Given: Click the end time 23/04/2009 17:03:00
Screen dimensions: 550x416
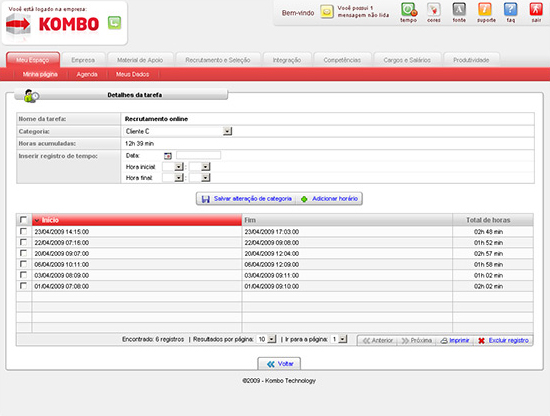Looking at the screenshot, I should coord(271,232).
